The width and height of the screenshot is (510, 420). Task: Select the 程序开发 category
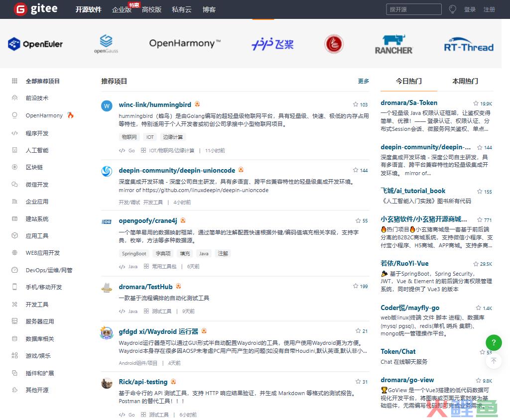pos(37,133)
